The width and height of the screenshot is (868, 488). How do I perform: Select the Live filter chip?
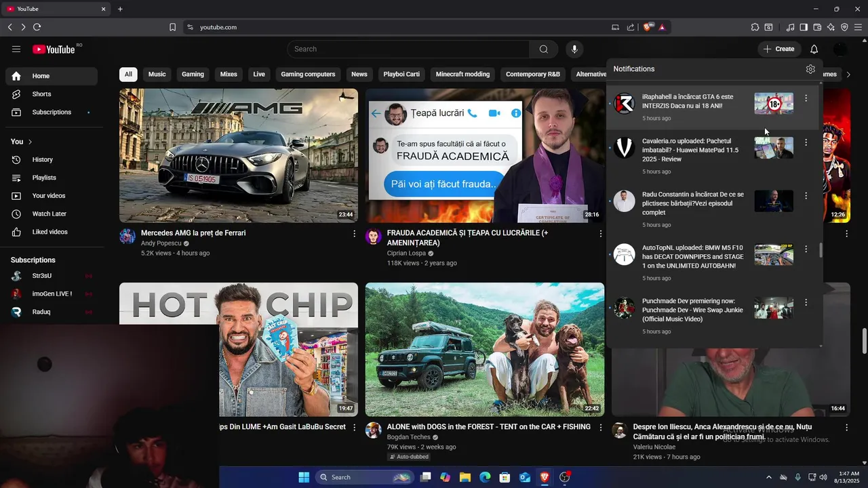[259, 75]
